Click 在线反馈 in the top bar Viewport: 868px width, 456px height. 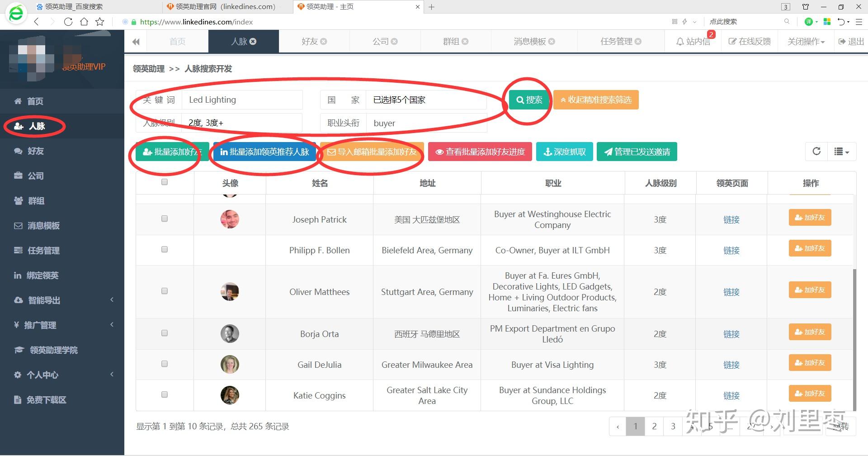[x=750, y=42]
